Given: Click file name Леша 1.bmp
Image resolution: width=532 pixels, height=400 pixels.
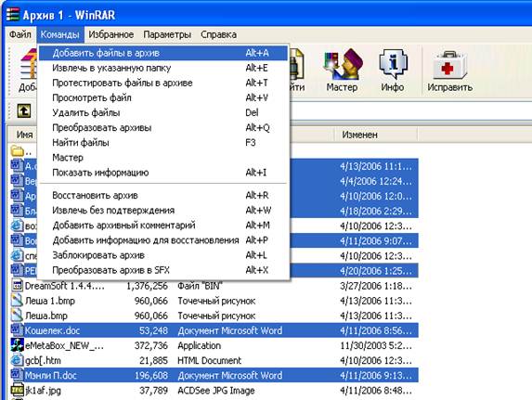Looking at the screenshot, I should point(50,301).
